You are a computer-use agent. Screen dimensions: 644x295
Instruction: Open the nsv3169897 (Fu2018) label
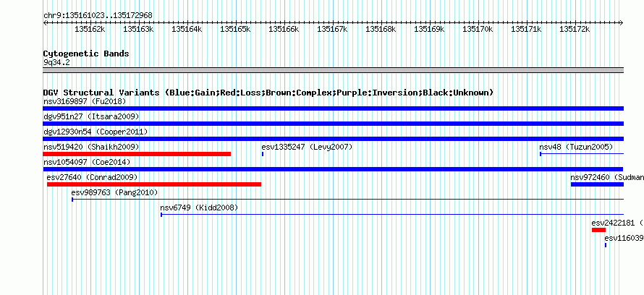pyautogui.click(x=85, y=101)
